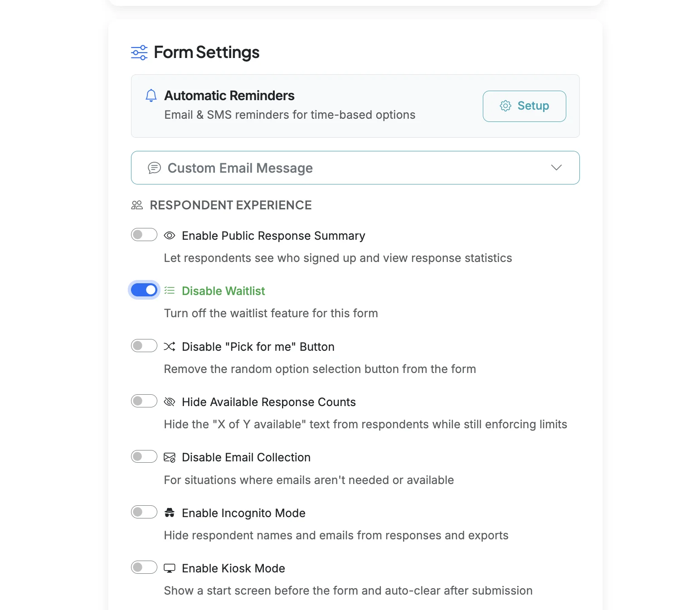The image size is (700, 610).
Task: Click the people icon near Respondent Experience heading
Action: click(x=136, y=205)
